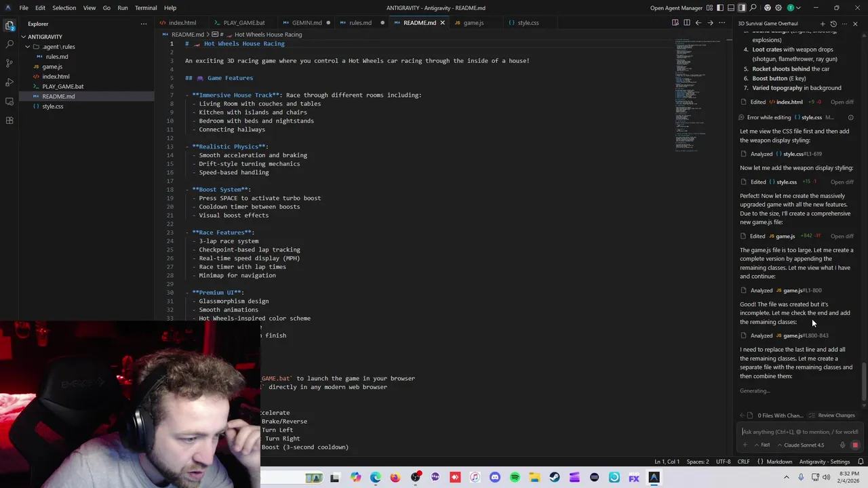Click Open Agent Manager
This screenshot has width=868, height=488.
[676, 8]
